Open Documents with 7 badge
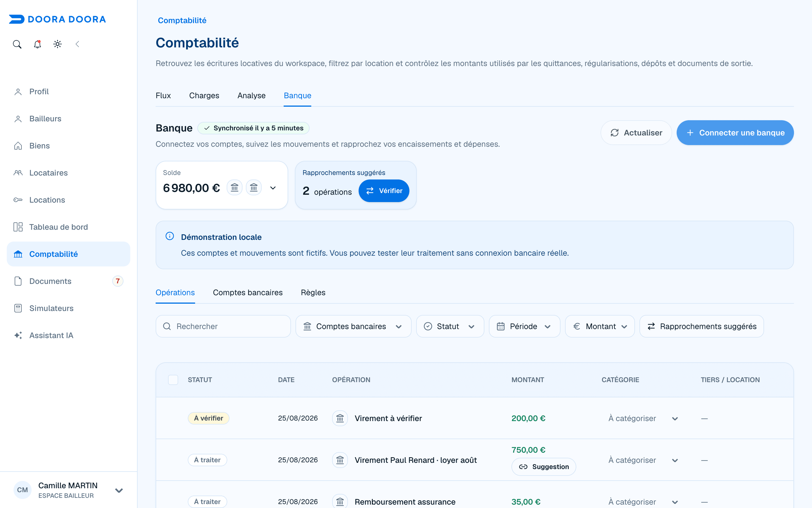 [x=69, y=281]
